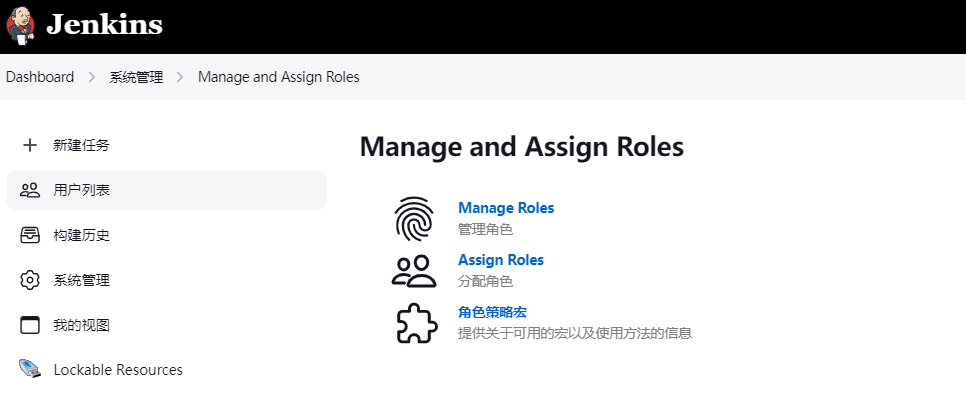Open 用户列表 sidebar item

(x=166, y=190)
